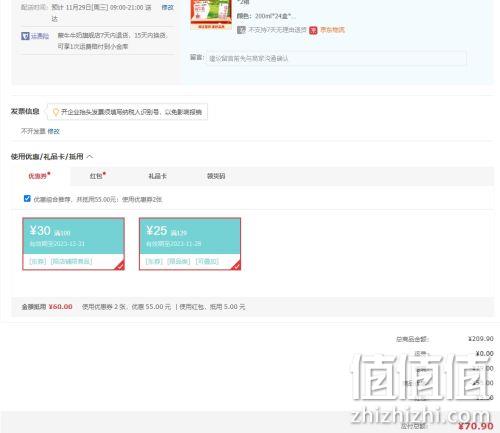Screen dimensions: 500x433
Task: Click the red checkmark corner on ¥30 coupon
Action: 119,265
